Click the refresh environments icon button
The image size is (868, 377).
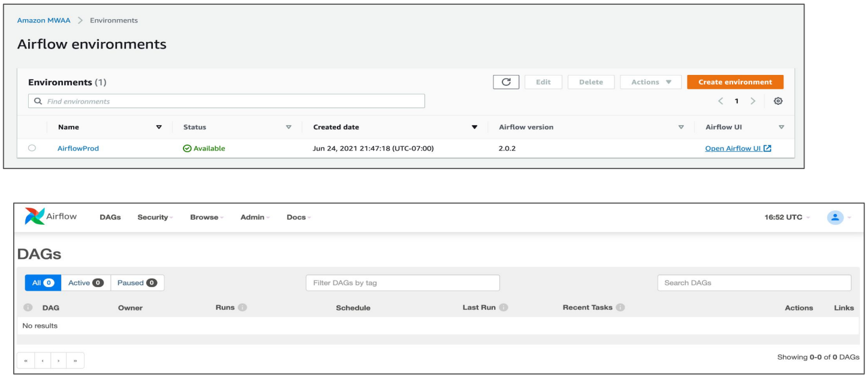click(506, 82)
